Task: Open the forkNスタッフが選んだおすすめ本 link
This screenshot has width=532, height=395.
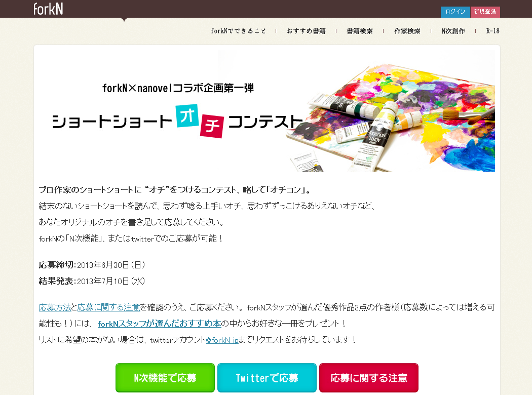Action: tap(160, 324)
